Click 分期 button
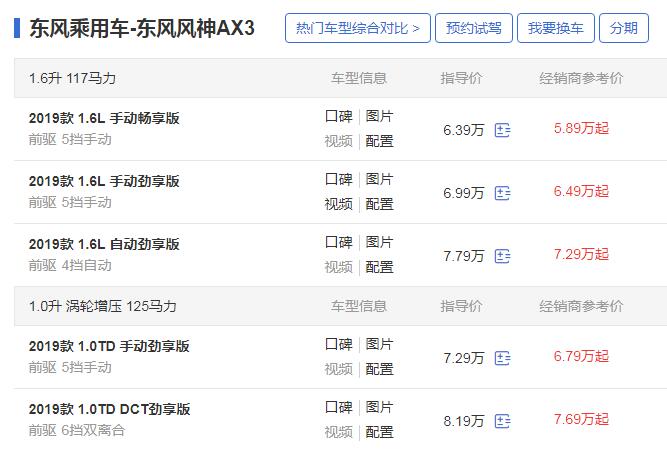Screen dimensions: 667x461 [x=624, y=28]
